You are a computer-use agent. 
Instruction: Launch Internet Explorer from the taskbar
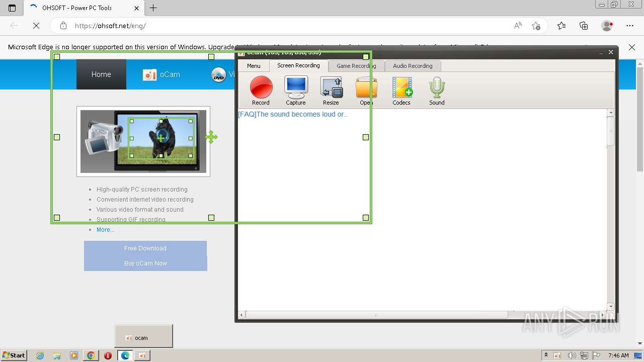(x=40, y=355)
